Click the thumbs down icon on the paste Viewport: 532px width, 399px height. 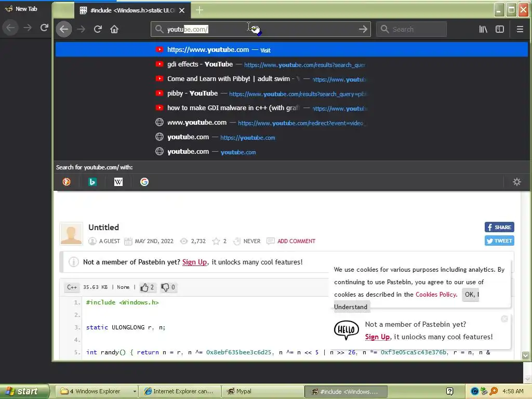pyautogui.click(x=165, y=287)
